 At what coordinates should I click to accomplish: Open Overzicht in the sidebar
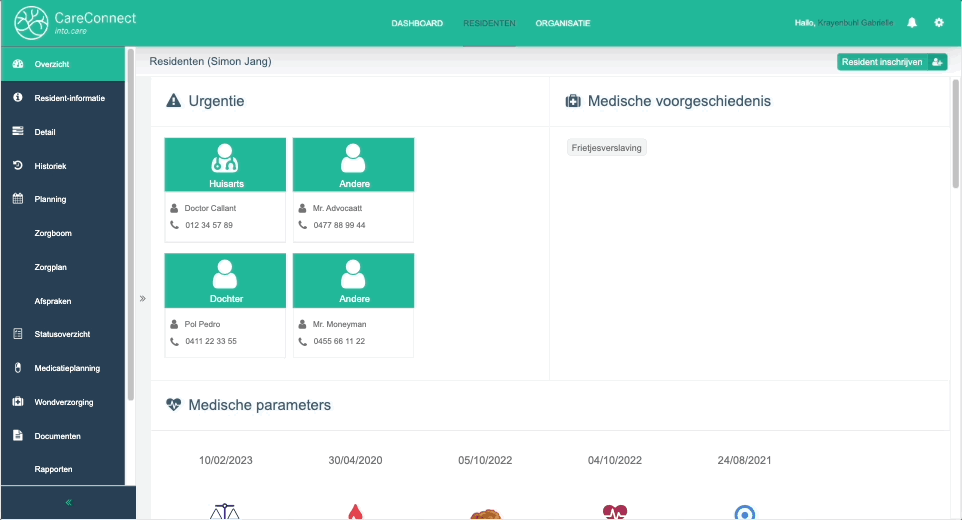point(63,64)
